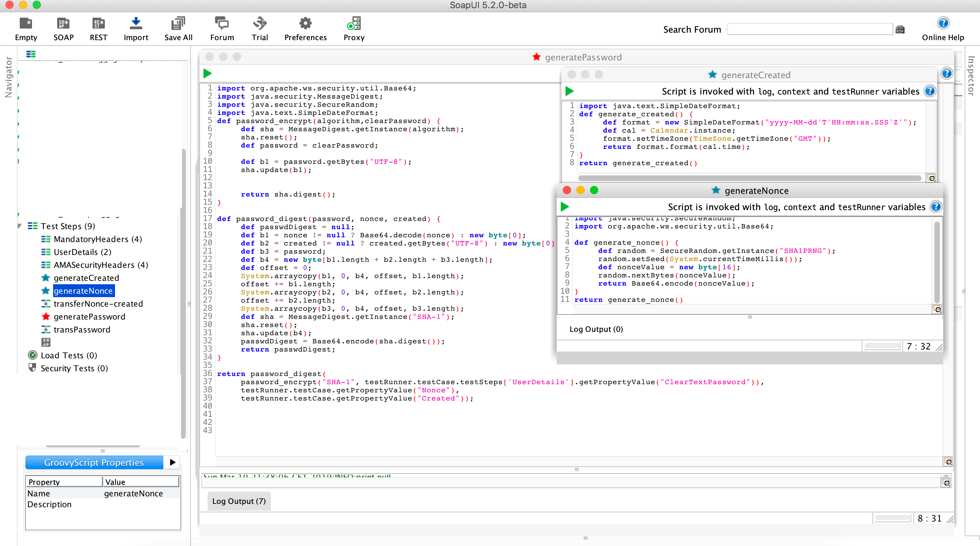The image size is (980, 546).
Task: Collapse the Test Steps (9) tree node
Action: (x=19, y=226)
